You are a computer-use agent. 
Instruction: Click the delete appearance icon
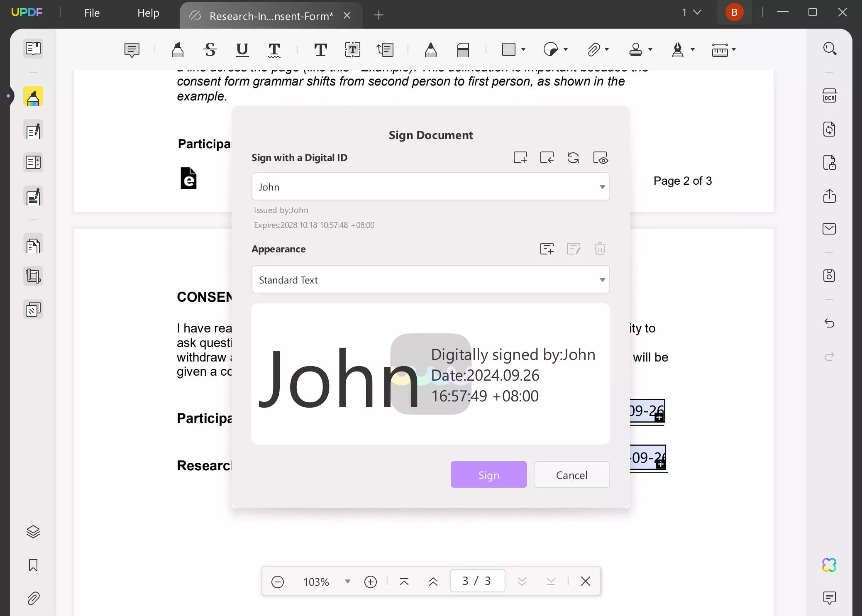tap(600, 249)
